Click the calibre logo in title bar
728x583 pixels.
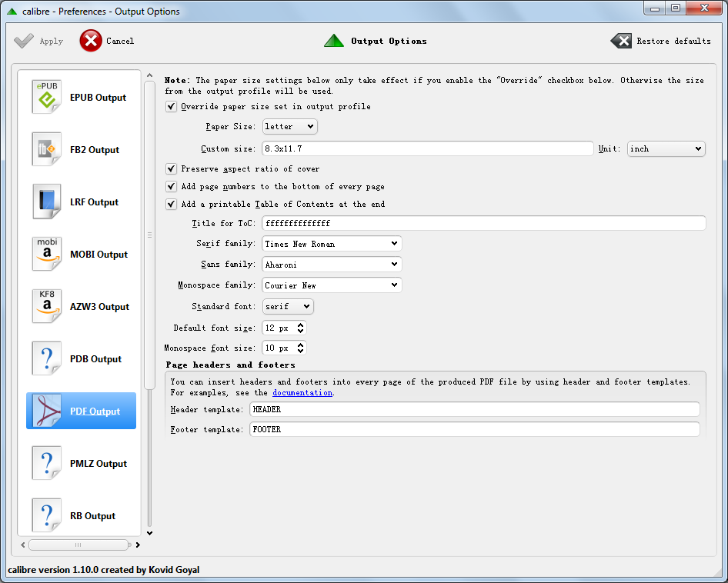[x=12, y=11]
